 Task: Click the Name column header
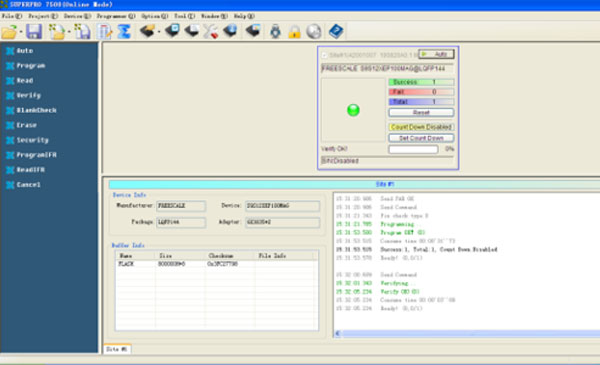pyautogui.click(x=135, y=256)
